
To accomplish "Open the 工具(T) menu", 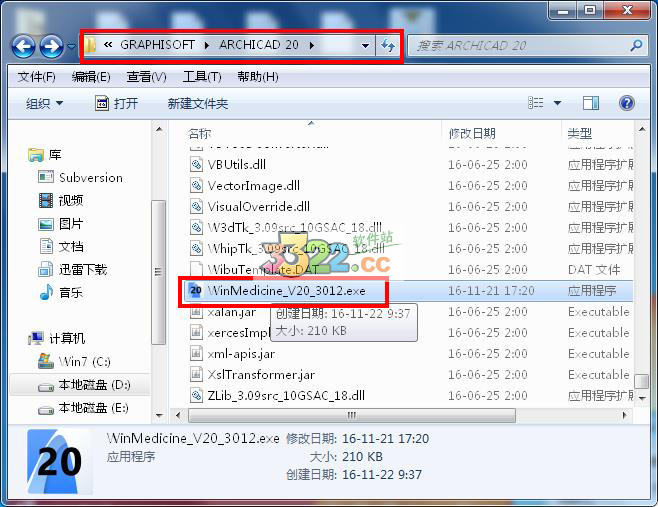I will tap(202, 77).
